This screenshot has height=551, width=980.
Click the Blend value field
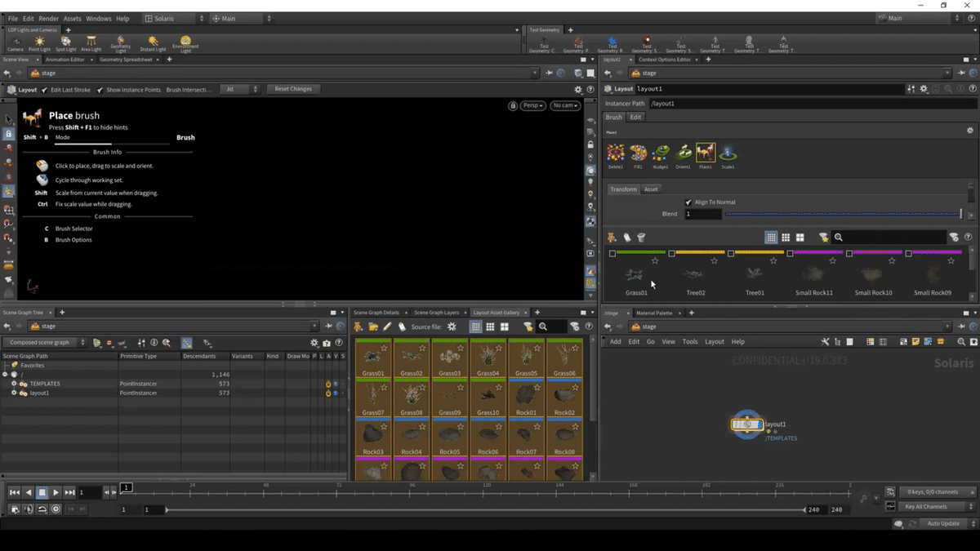702,214
